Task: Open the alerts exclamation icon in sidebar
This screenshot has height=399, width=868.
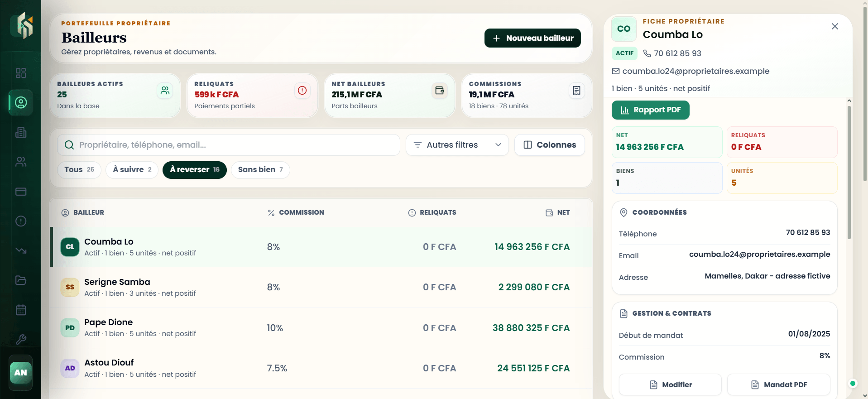Action: [x=21, y=221]
